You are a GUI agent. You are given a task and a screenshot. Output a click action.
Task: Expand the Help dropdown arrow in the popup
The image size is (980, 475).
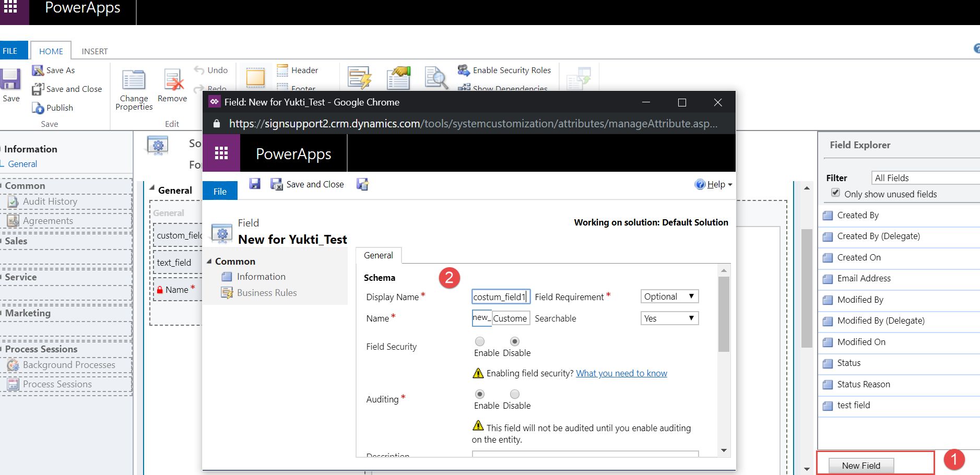click(x=730, y=185)
